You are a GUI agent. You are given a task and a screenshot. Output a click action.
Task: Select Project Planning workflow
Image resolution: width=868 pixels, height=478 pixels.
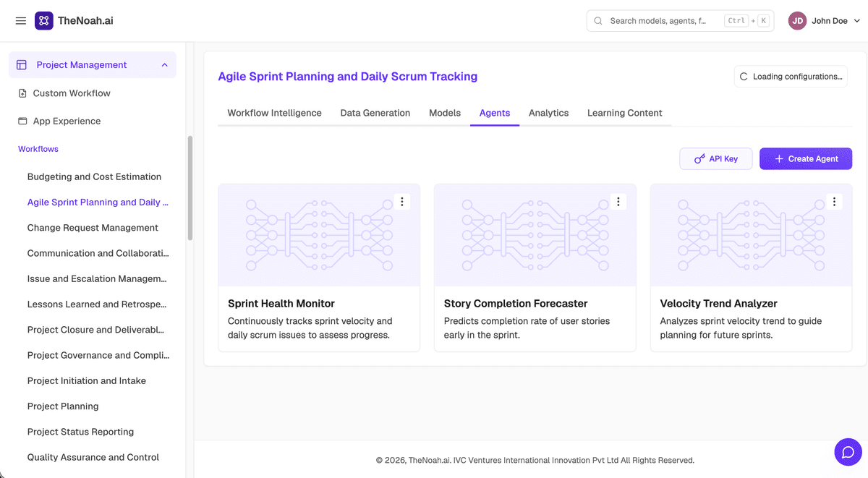click(x=63, y=406)
